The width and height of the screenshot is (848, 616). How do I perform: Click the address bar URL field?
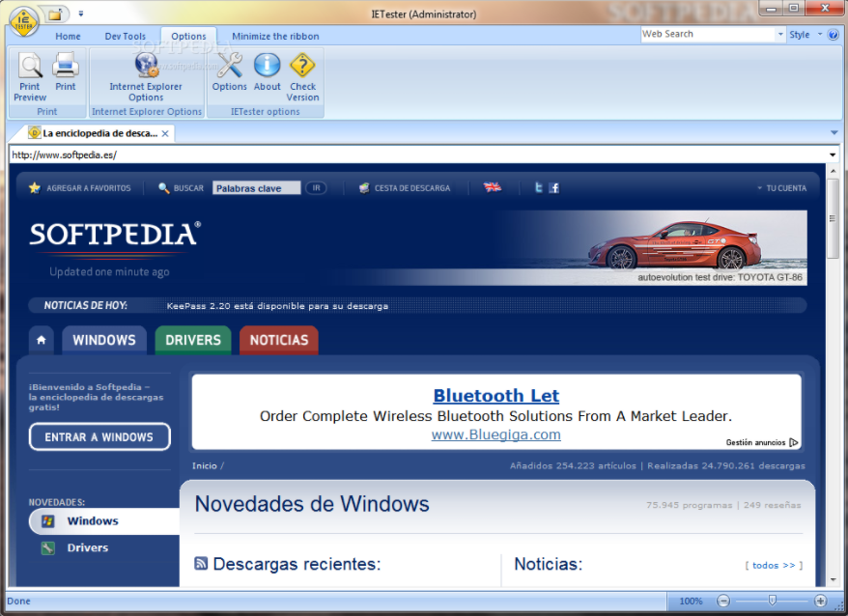pyautogui.click(x=419, y=155)
